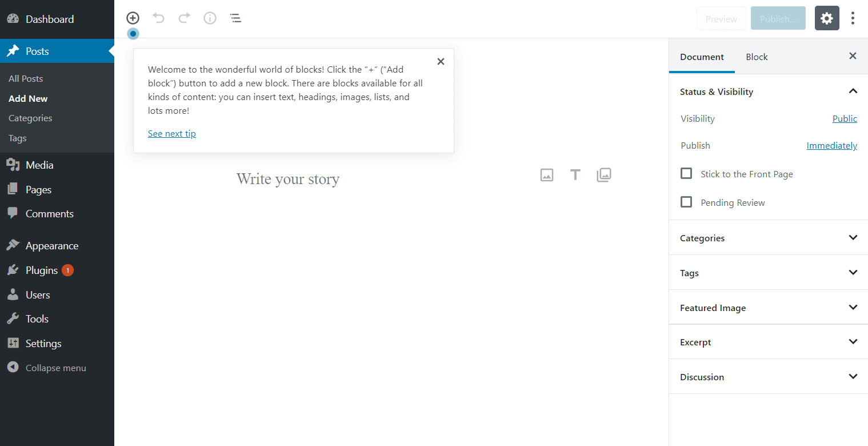This screenshot has width=868, height=446.
Task: Open the content structure info icon
Action: [x=210, y=18]
